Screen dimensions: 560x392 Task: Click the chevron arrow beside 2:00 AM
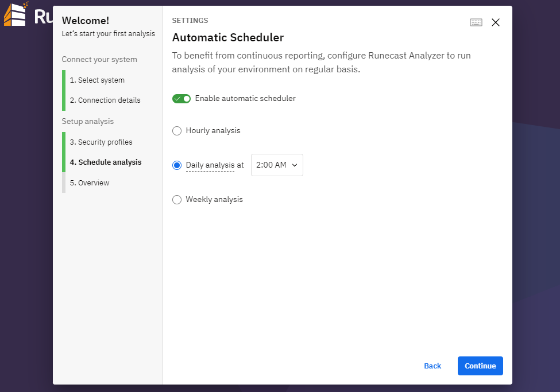tap(295, 165)
